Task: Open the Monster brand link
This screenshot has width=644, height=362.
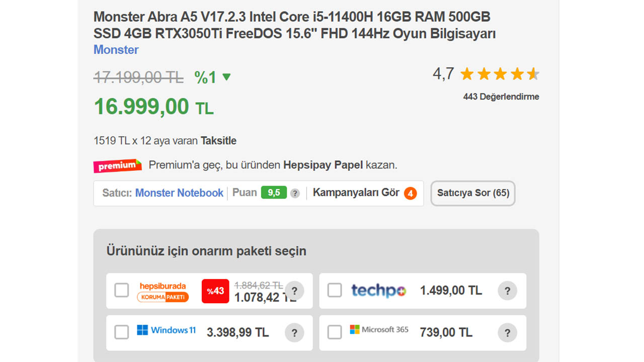Action: 116,50
